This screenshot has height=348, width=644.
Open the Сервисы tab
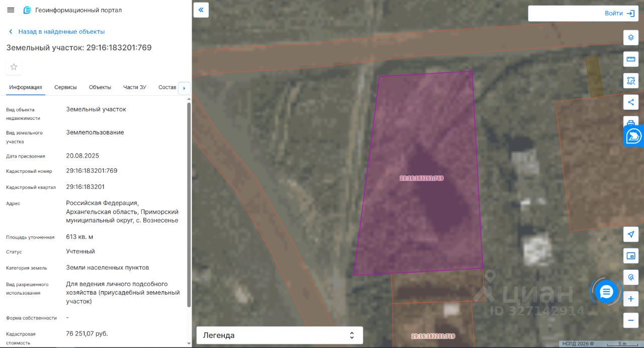click(65, 87)
